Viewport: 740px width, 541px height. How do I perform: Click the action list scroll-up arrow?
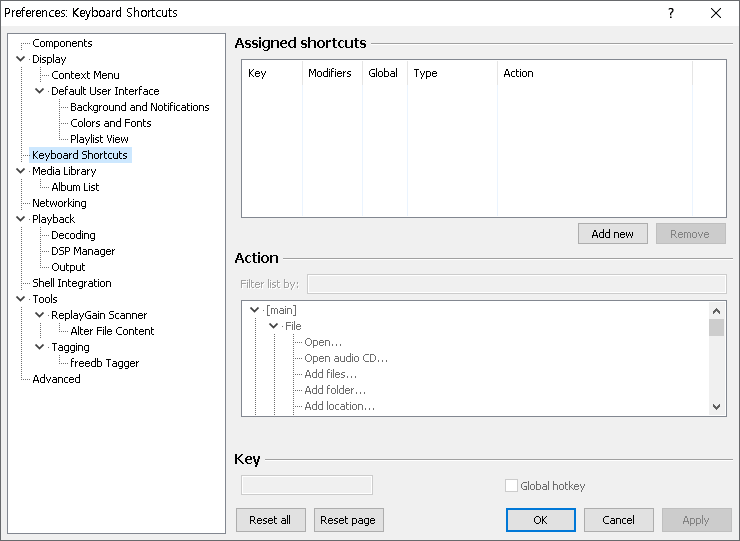tap(716, 311)
